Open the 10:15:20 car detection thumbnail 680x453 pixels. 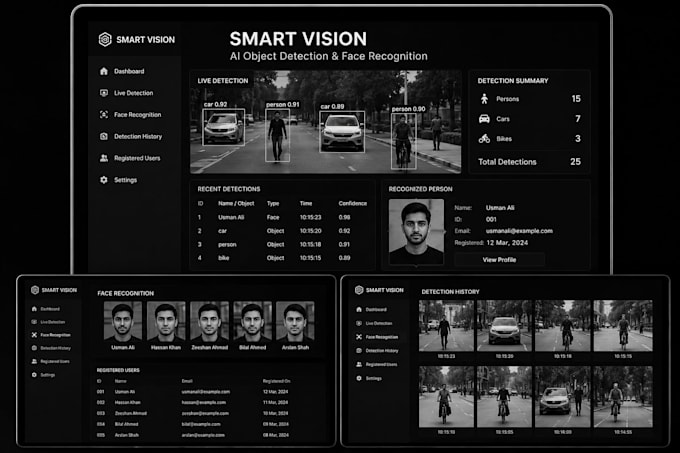[x=504, y=326]
